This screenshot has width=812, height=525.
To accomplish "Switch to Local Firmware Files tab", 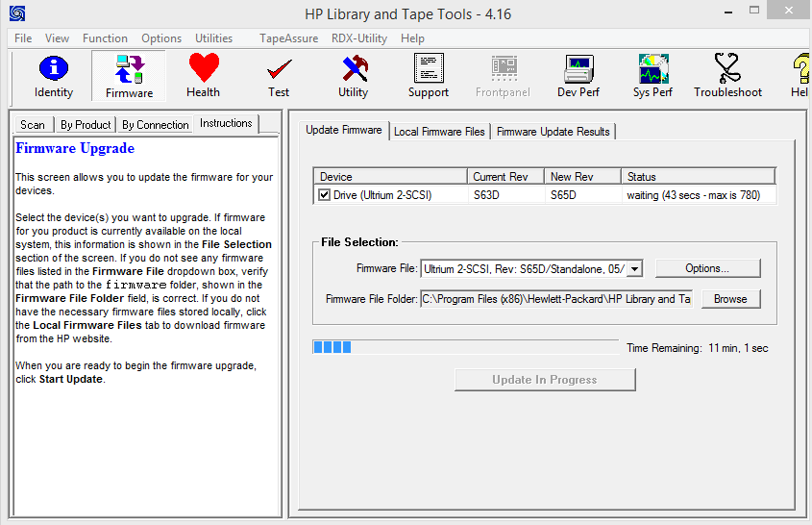I will [439, 132].
